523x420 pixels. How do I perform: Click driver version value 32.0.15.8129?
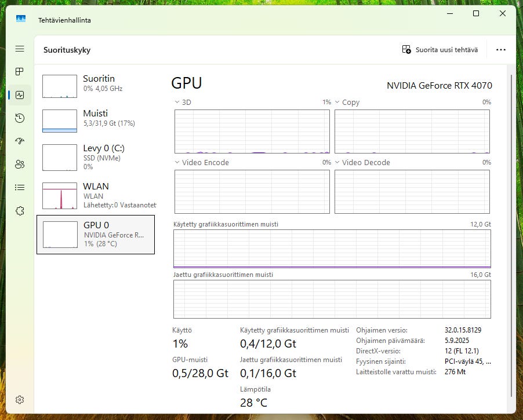coord(463,330)
